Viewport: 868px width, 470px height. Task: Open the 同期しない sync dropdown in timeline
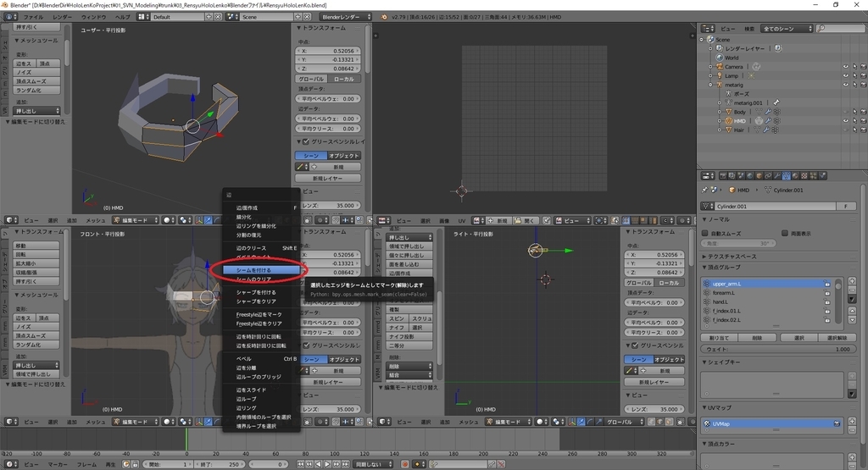[374, 464]
